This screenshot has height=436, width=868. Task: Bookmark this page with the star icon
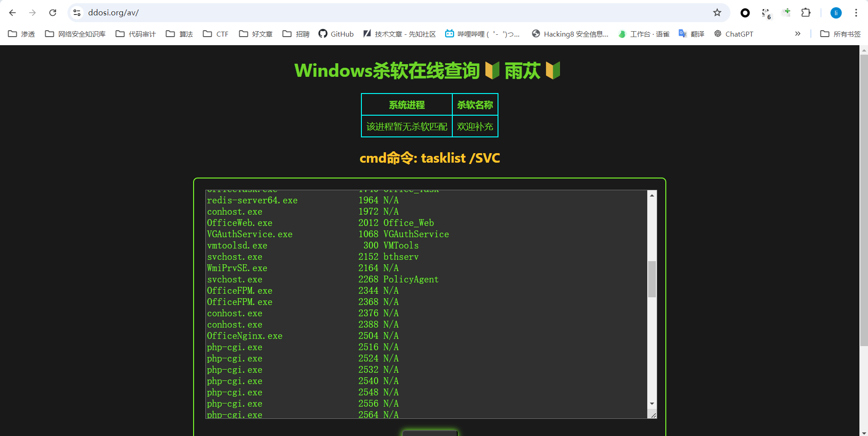coord(717,13)
